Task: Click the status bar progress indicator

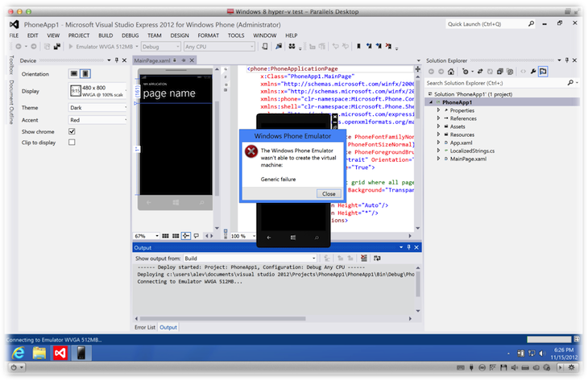Action: click(x=549, y=339)
